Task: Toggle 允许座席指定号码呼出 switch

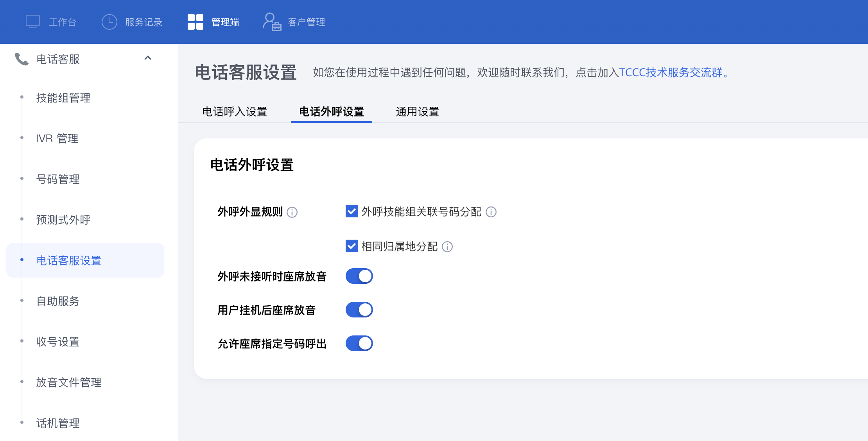Action: [x=359, y=344]
